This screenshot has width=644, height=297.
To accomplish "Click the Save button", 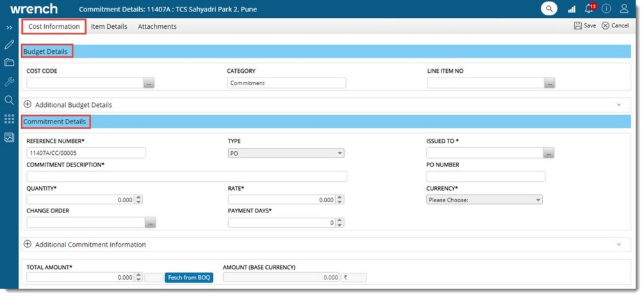I will point(585,26).
